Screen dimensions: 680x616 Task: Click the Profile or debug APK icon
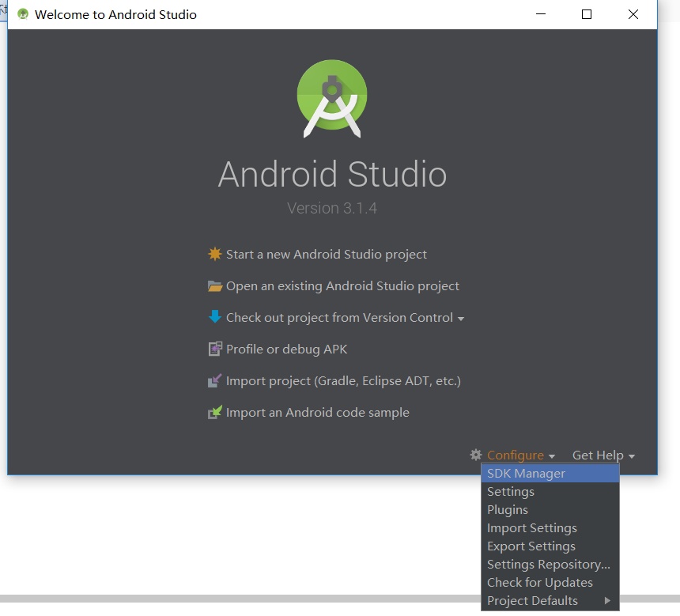pyautogui.click(x=215, y=349)
